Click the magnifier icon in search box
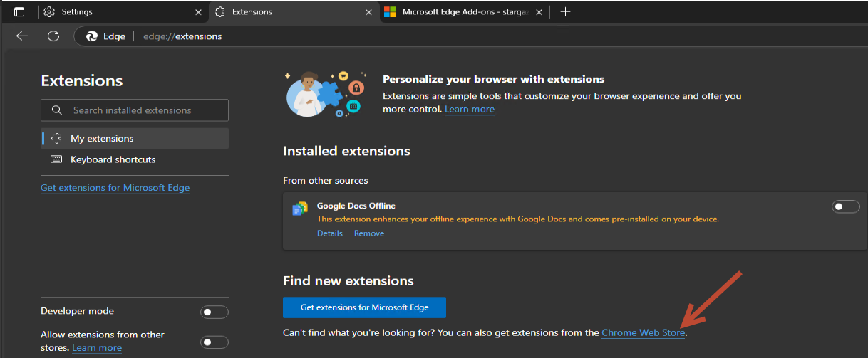The image size is (868, 358). (56, 110)
